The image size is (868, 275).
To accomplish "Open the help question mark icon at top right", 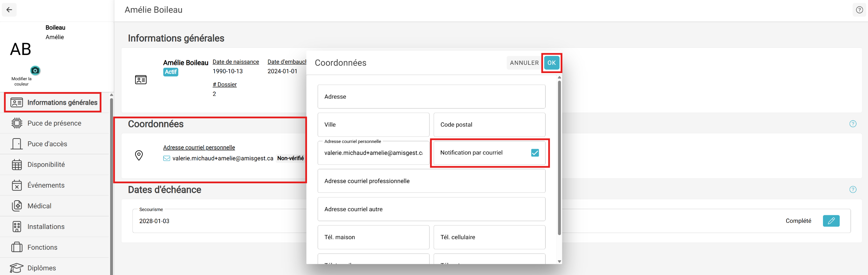I will point(859,10).
